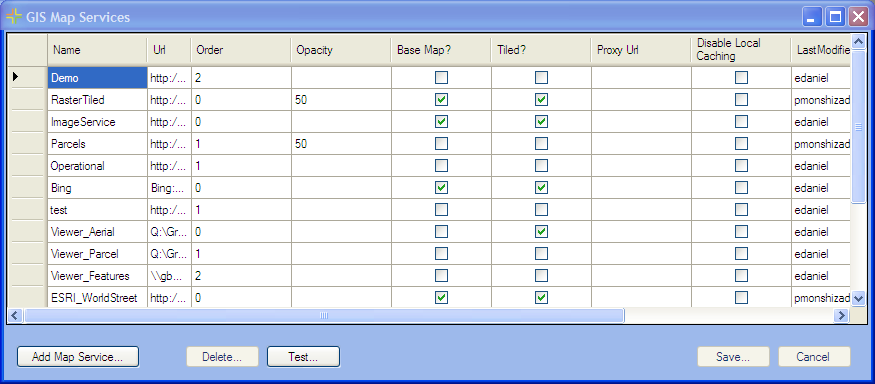
Task: Click the Order cell of Demo row
Action: tap(241, 78)
